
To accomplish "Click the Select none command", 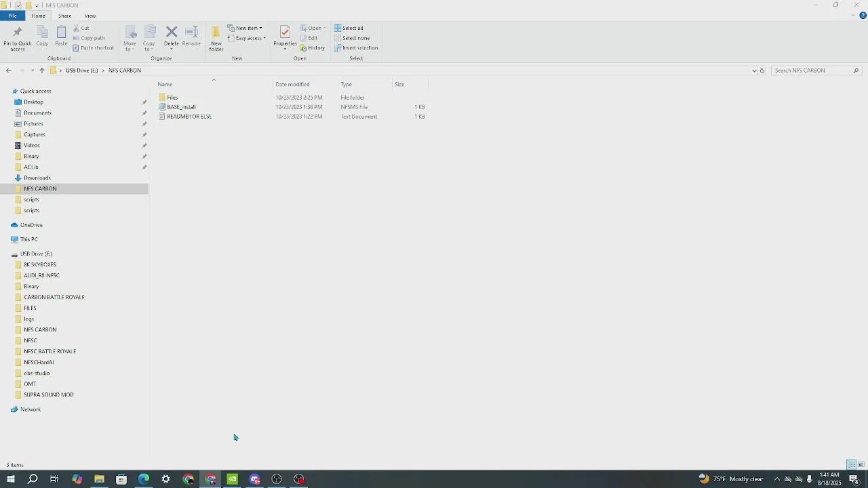I will [x=352, y=38].
